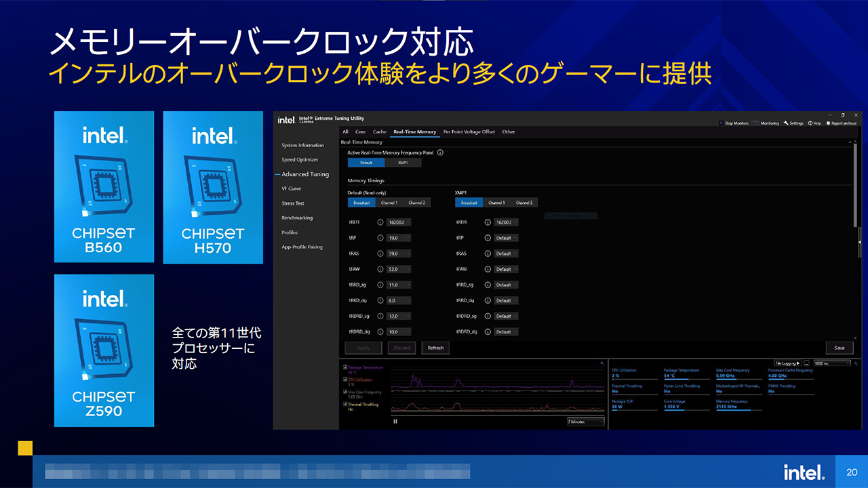Open XMP1 tRRD_sg Default dropdown
The height and width of the screenshot is (488, 868).
point(506,285)
